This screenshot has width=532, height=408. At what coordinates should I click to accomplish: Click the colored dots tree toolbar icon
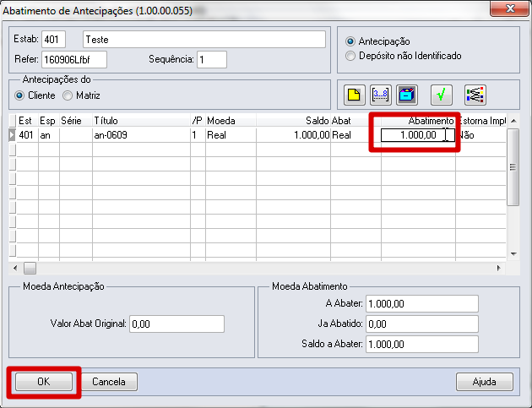475,95
